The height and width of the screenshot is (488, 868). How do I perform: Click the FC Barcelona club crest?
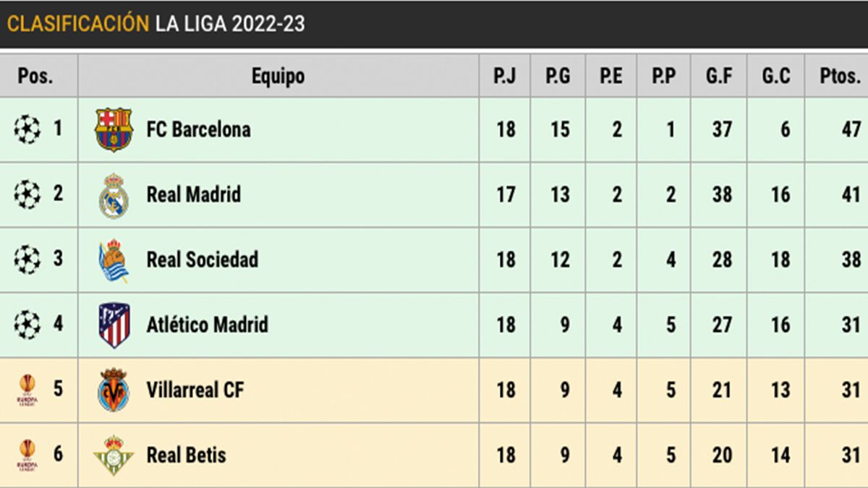point(114,129)
